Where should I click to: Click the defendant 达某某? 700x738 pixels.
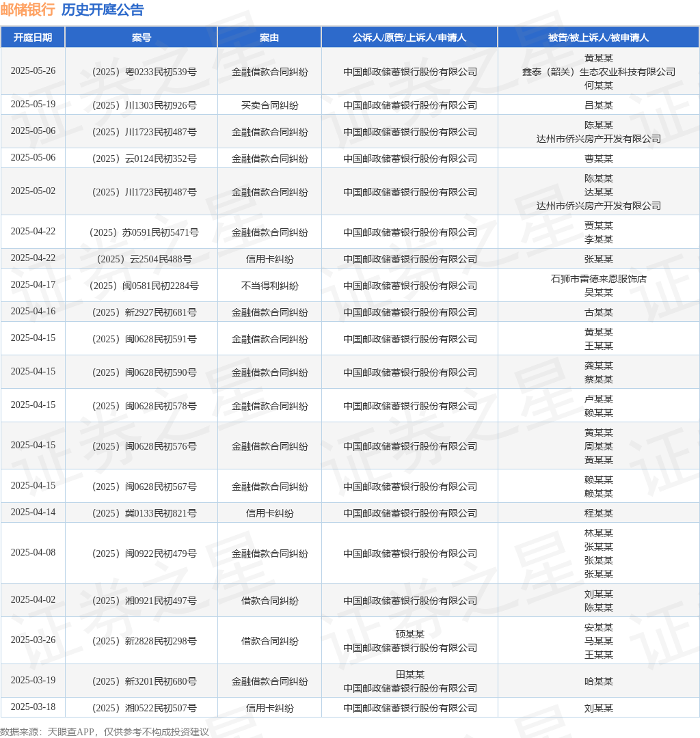click(599, 192)
